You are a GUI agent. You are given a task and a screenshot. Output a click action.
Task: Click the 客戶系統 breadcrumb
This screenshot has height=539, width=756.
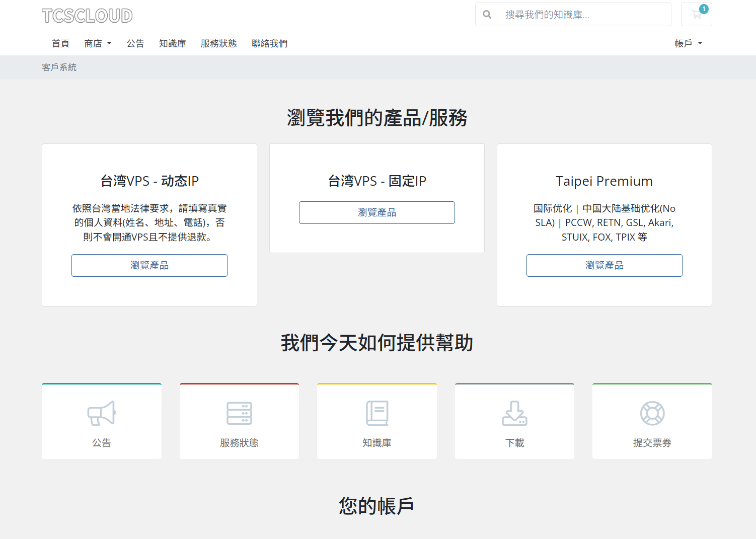59,67
